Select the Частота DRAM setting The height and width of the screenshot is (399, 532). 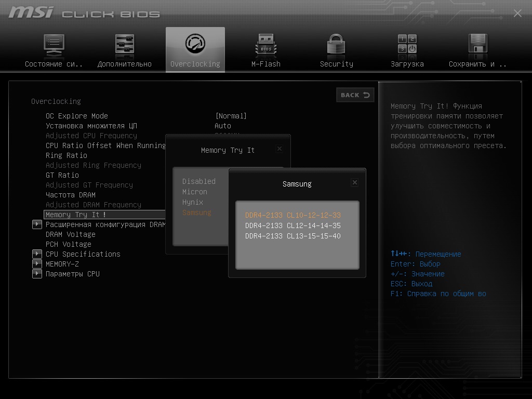(71, 195)
